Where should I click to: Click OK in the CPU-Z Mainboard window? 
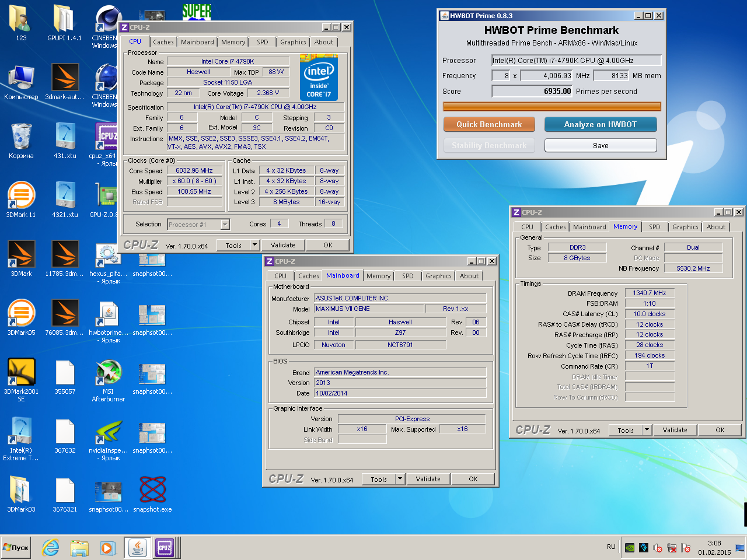pos(473,480)
